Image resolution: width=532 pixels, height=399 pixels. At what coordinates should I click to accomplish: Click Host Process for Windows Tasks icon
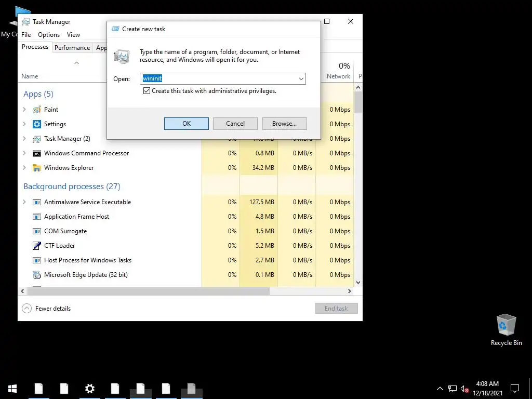coord(37,261)
